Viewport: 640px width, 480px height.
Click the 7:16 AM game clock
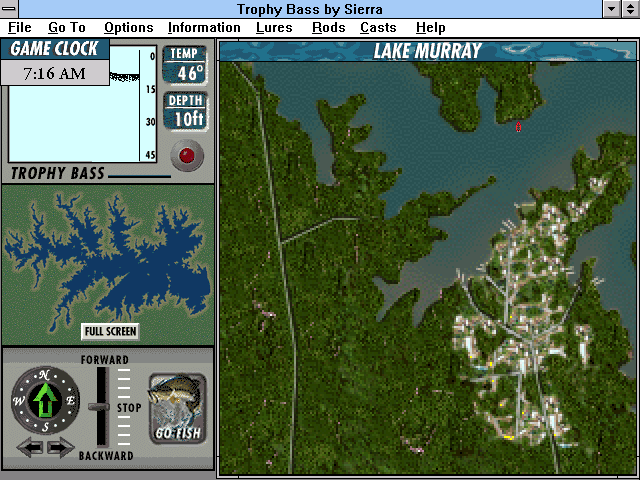(55, 73)
